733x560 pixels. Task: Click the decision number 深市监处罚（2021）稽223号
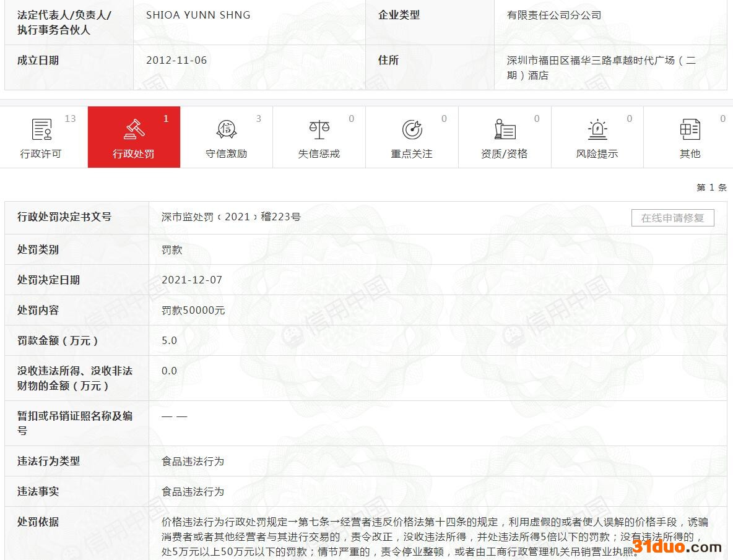click(231, 217)
